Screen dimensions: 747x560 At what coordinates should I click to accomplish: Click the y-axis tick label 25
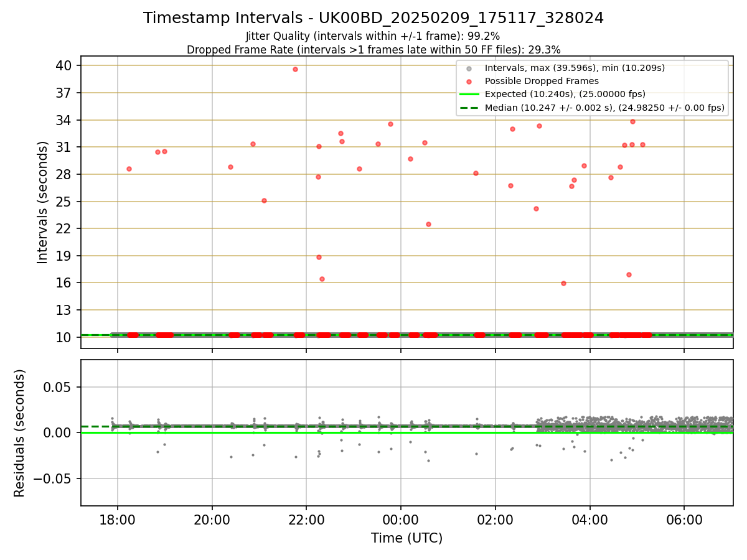point(63,202)
